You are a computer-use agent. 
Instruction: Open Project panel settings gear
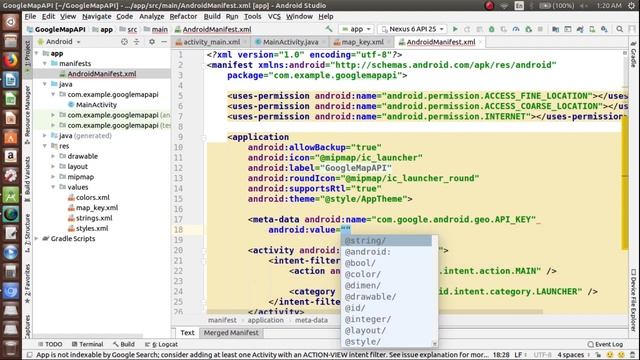[x=152, y=42]
